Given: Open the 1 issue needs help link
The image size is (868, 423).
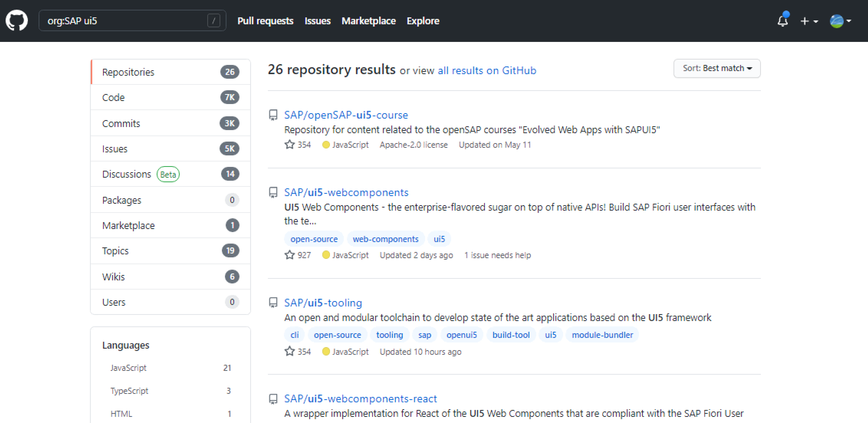Looking at the screenshot, I should coord(497,255).
